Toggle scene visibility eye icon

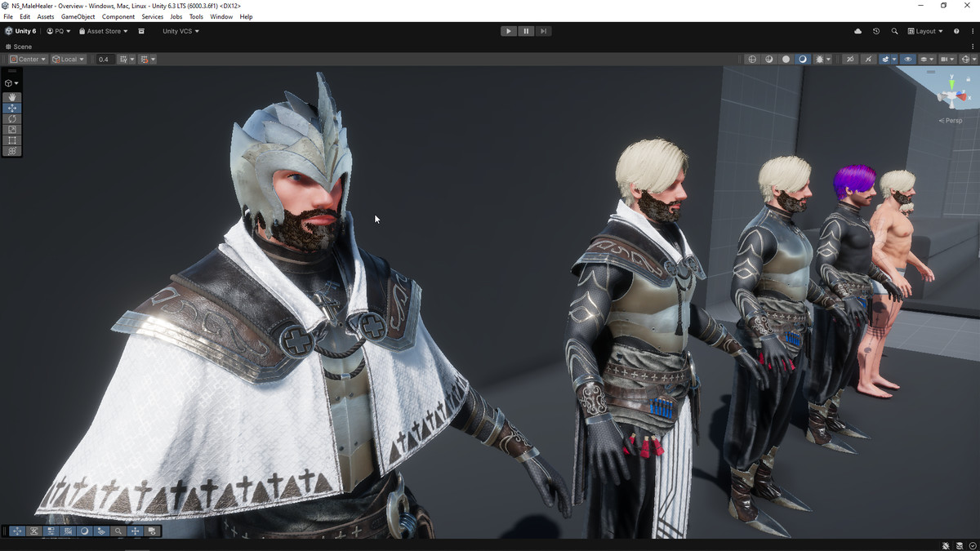(x=907, y=60)
